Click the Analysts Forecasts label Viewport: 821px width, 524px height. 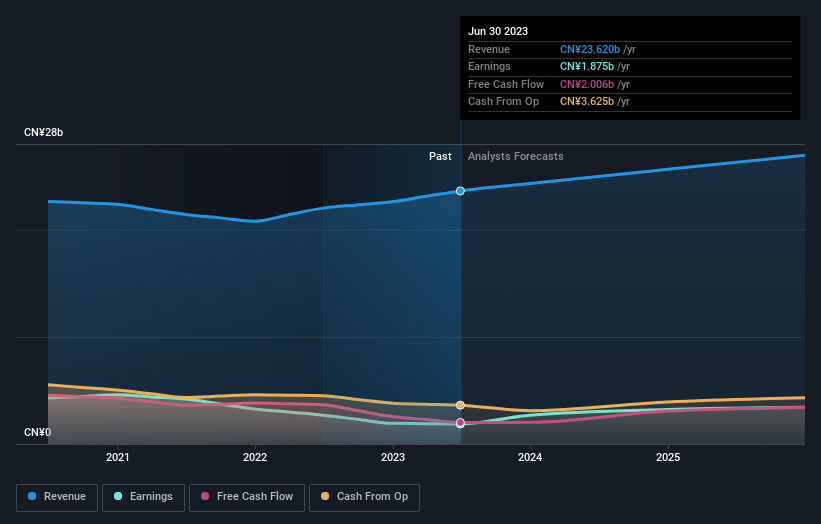(516, 157)
